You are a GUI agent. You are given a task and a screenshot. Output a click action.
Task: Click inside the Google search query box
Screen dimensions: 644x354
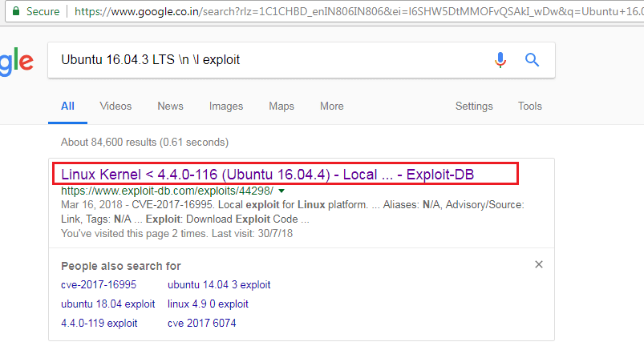point(265,60)
